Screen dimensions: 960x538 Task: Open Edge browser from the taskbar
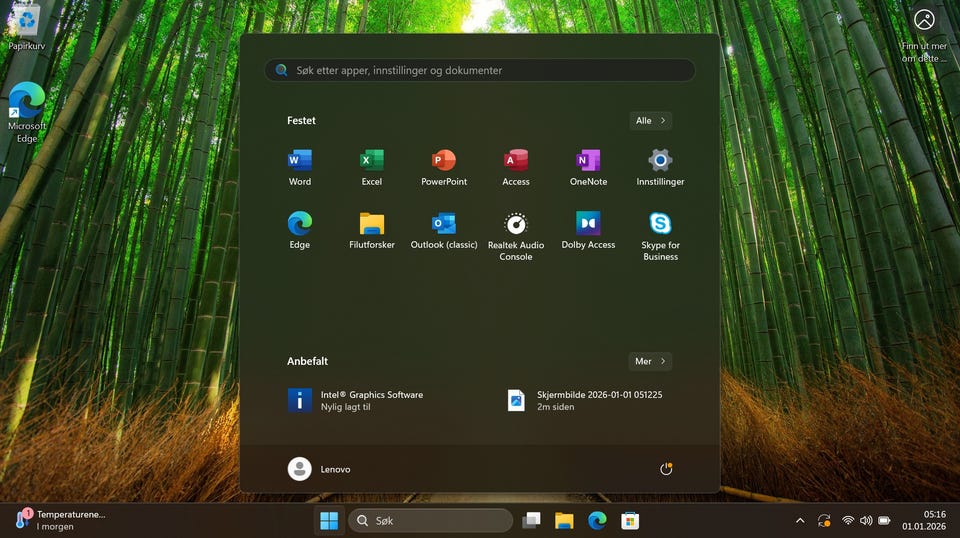coord(597,521)
